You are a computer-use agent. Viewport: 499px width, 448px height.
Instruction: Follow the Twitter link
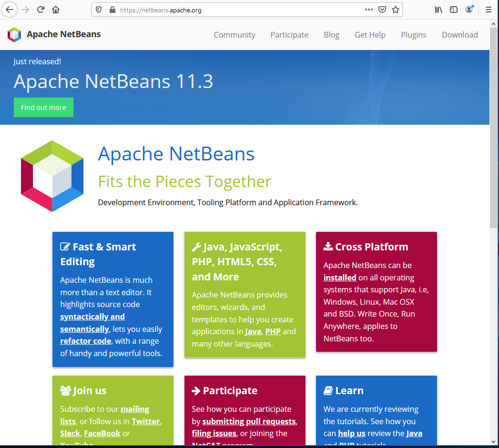(146, 421)
